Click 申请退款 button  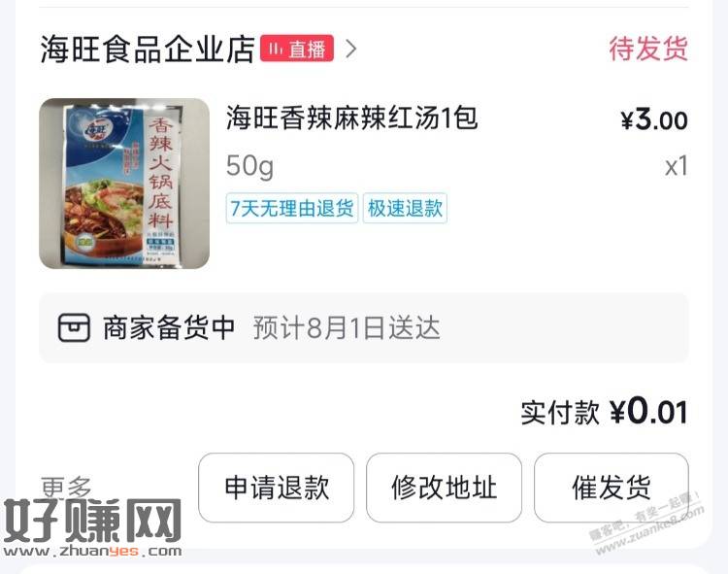[277, 488]
